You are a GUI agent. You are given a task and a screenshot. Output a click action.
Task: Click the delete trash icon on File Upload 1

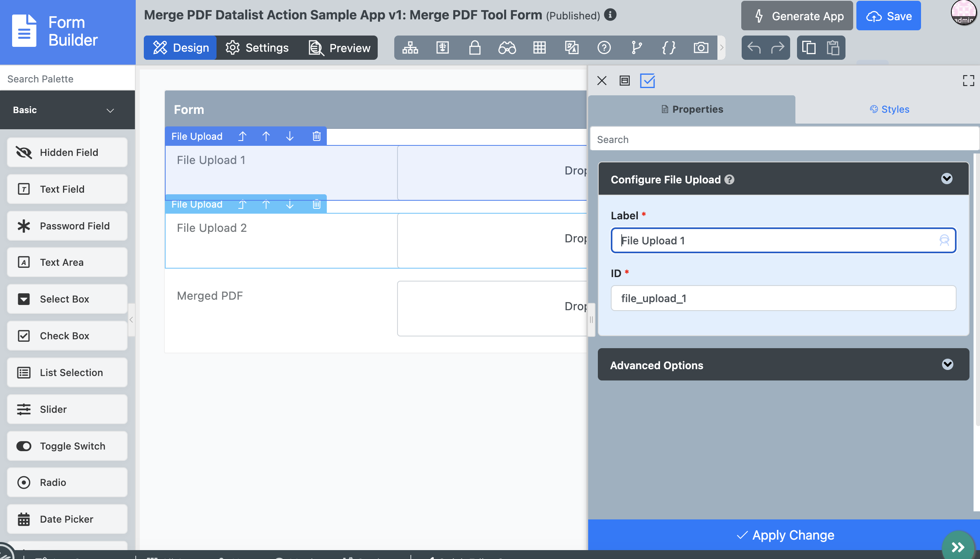316,137
